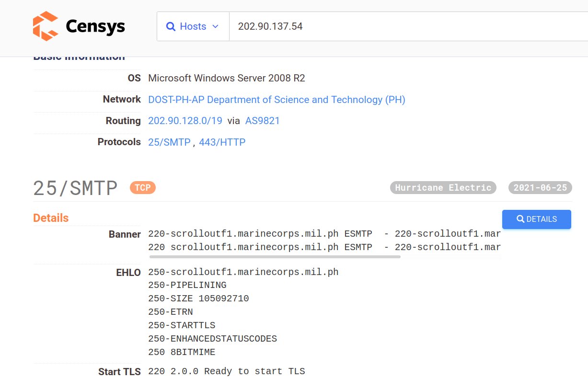588x390 pixels.
Task: Click the EHLO label
Action: click(x=128, y=273)
